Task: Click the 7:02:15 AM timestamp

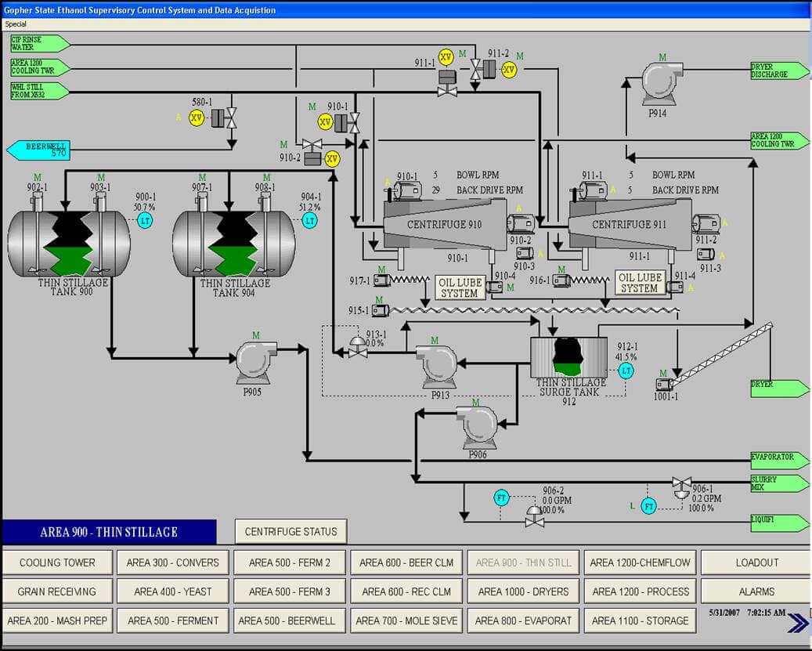Action: (x=766, y=613)
